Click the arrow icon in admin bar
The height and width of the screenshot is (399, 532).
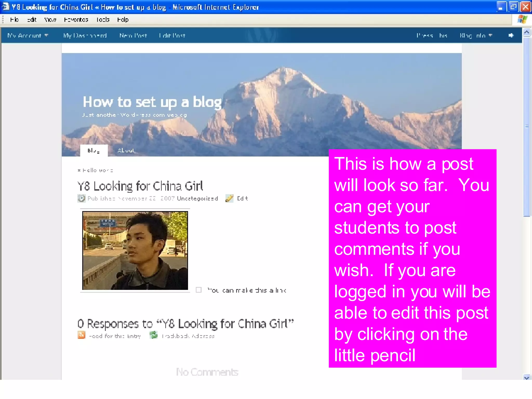point(511,35)
